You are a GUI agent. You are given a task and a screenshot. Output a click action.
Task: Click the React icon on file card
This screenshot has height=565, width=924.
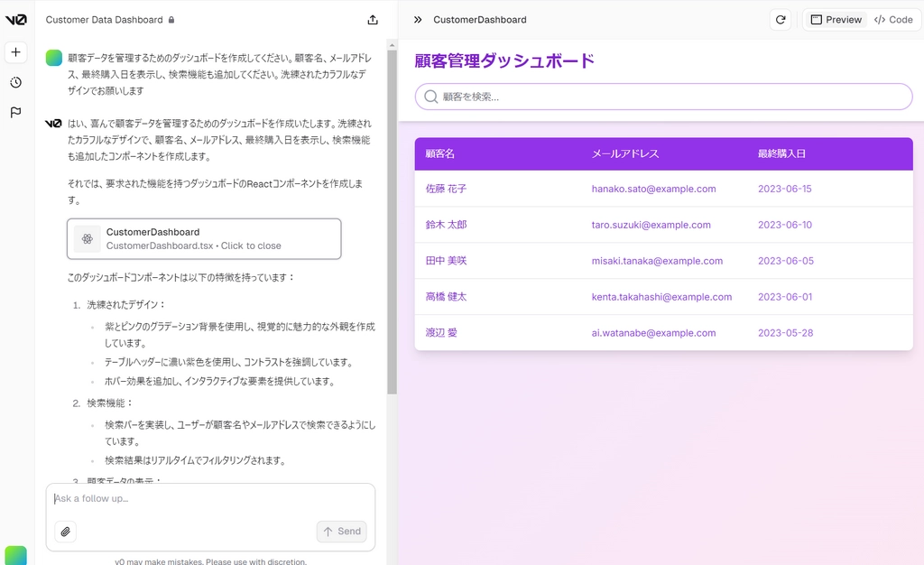88,238
